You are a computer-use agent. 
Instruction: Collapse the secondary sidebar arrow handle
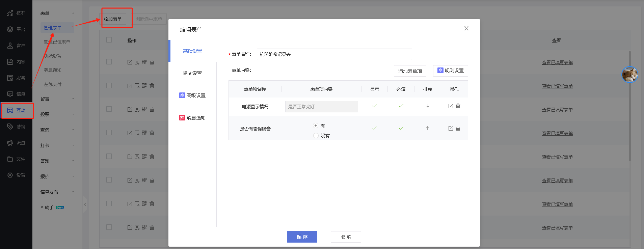85,204
